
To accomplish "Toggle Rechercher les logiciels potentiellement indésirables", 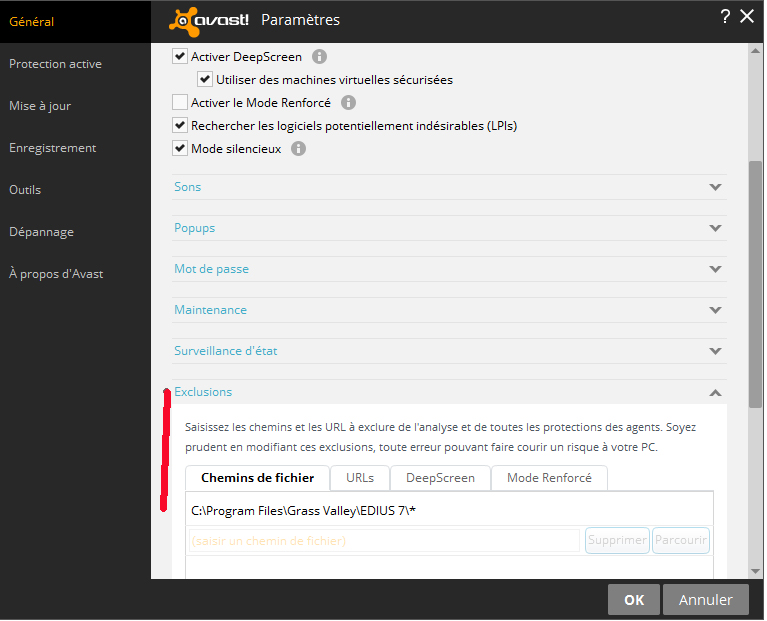I will coord(180,125).
